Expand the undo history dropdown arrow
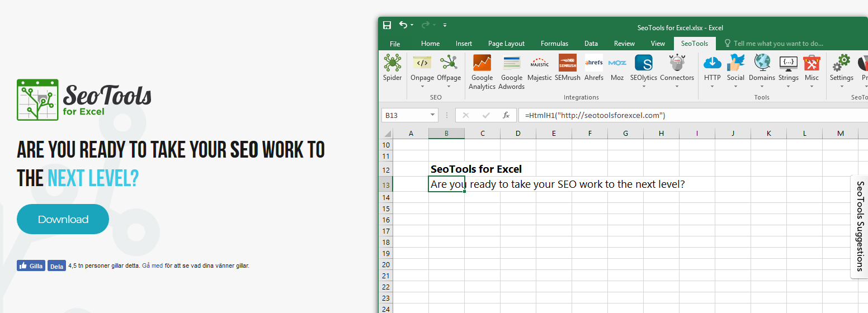868x313 pixels. coord(412,25)
